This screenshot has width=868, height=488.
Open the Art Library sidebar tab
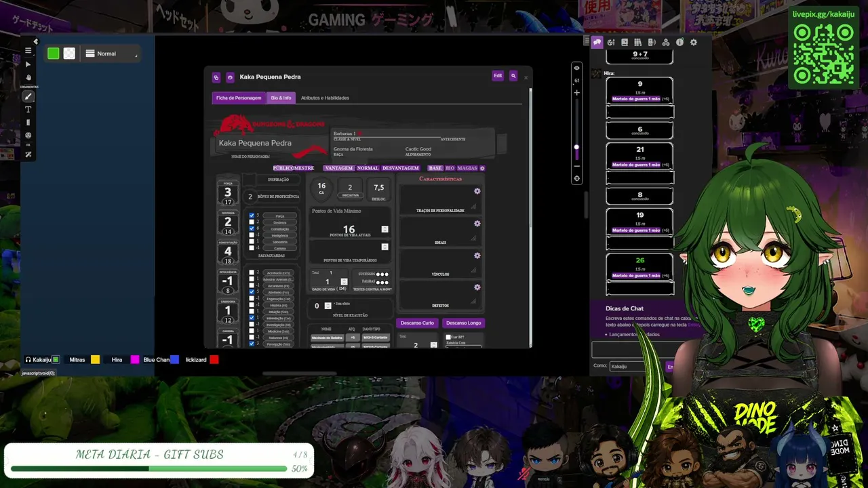pos(611,43)
